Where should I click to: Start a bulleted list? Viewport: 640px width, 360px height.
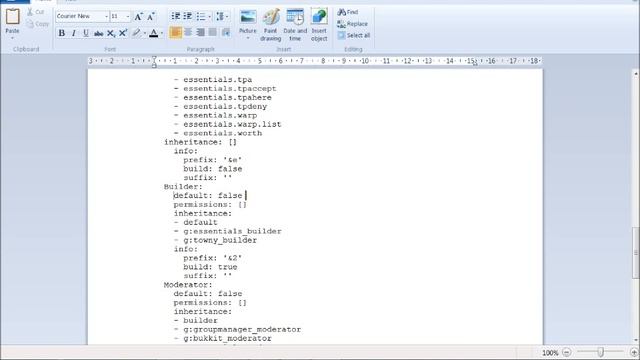(x=201, y=16)
